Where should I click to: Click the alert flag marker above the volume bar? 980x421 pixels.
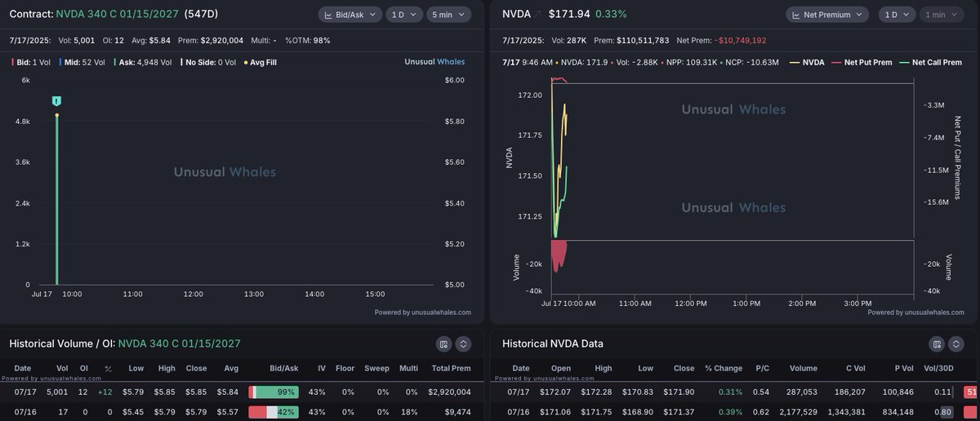click(x=56, y=100)
